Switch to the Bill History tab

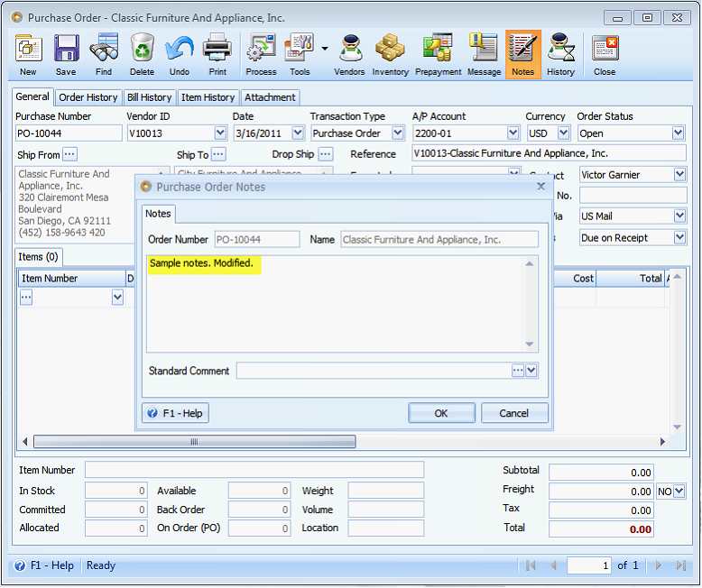[150, 97]
